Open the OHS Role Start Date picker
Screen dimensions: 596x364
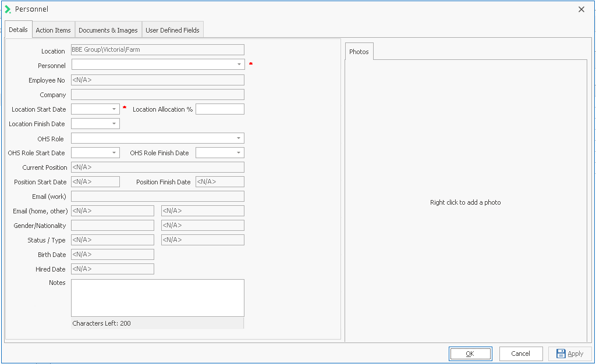pyautogui.click(x=114, y=152)
